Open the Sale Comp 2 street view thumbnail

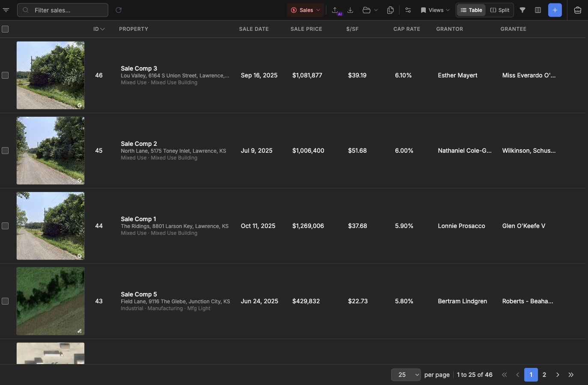pos(50,151)
